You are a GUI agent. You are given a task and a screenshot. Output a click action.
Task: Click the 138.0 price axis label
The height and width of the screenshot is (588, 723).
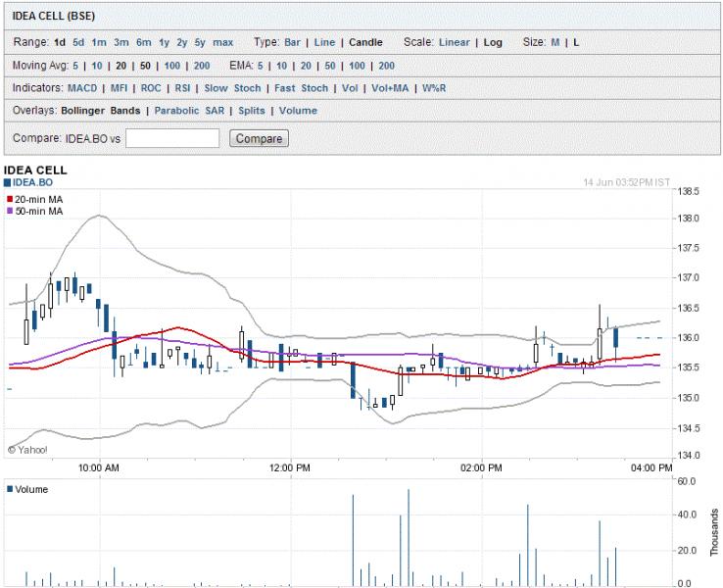pyautogui.click(x=688, y=219)
